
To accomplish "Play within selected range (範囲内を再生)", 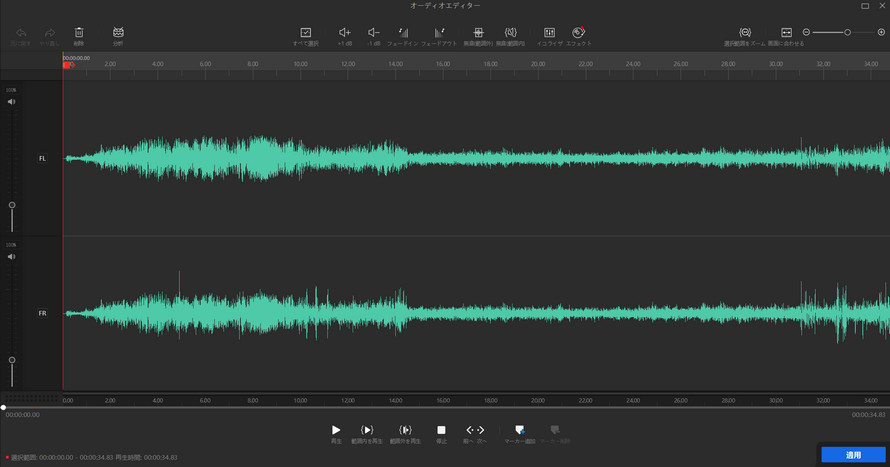I will click(367, 430).
